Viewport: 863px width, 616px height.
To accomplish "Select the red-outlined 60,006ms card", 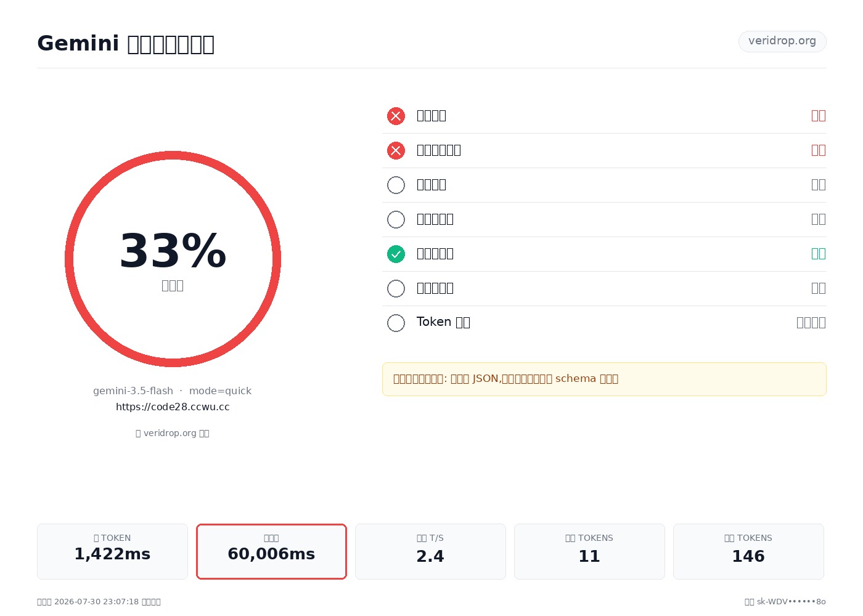I will click(271, 551).
